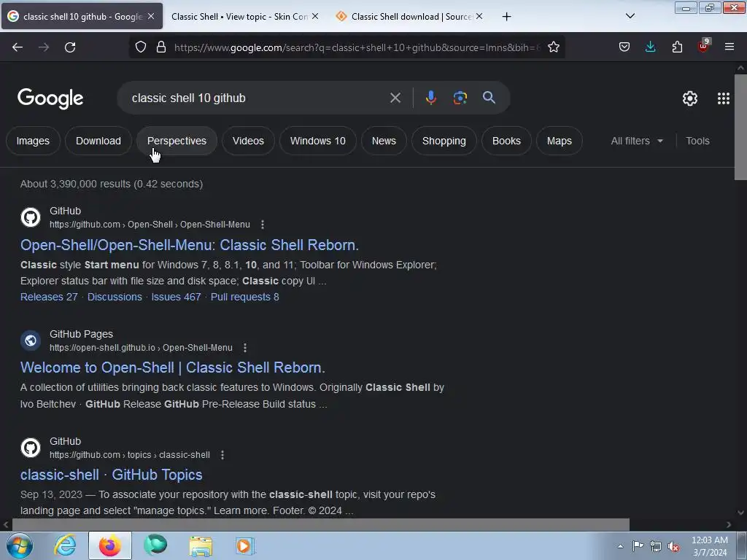Screen dimensions: 747x560
Task: Click the vertical scrollbar thumb
Action: (x=740, y=127)
